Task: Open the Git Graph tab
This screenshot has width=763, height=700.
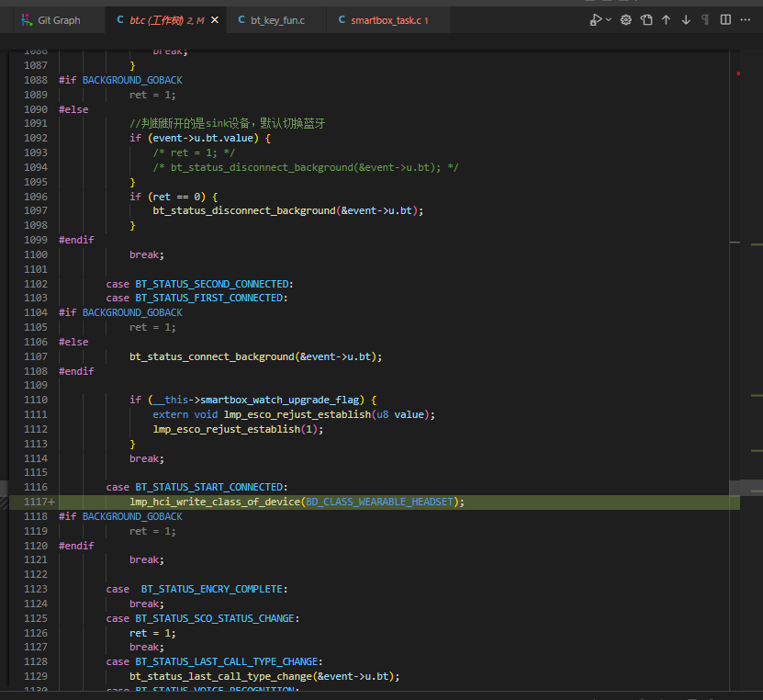Action: (x=51, y=20)
